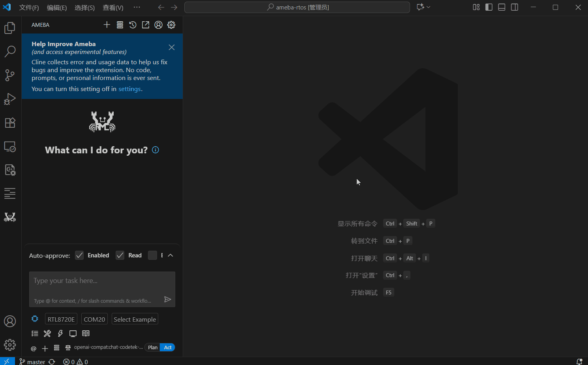This screenshot has height=365, width=588.
Task: Toggle the Auto-approve Enabled checkbox
Action: (x=79, y=255)
